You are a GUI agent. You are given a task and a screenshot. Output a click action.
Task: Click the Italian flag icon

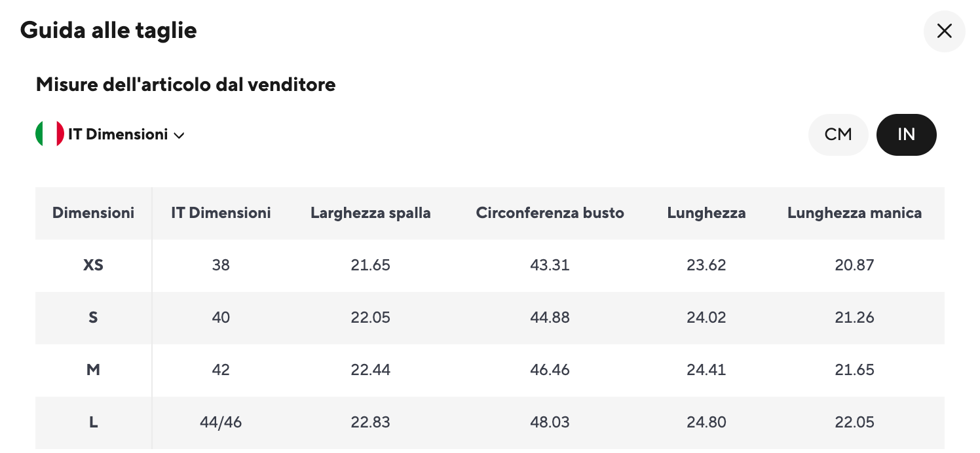click(x=49, y=134)
